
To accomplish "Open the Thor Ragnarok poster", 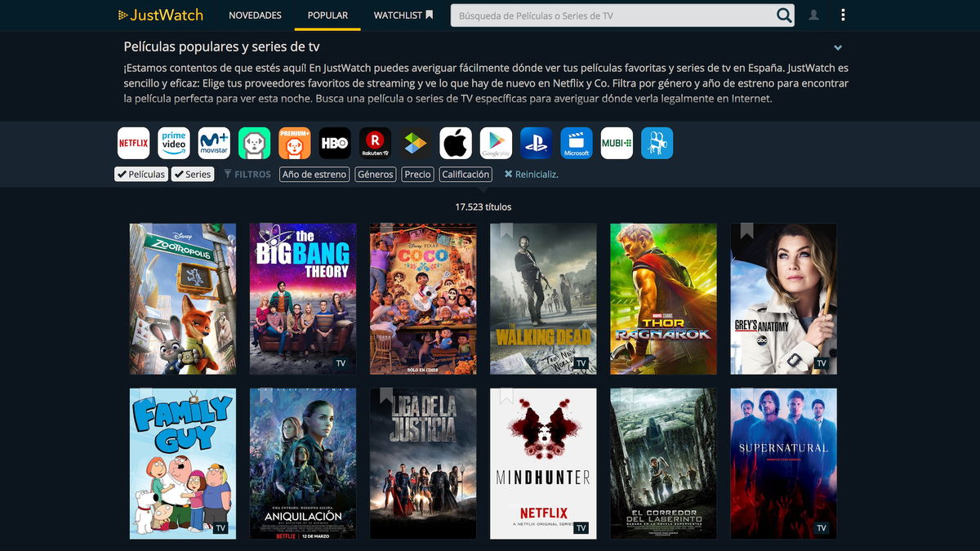I will [x=663, y=299].
